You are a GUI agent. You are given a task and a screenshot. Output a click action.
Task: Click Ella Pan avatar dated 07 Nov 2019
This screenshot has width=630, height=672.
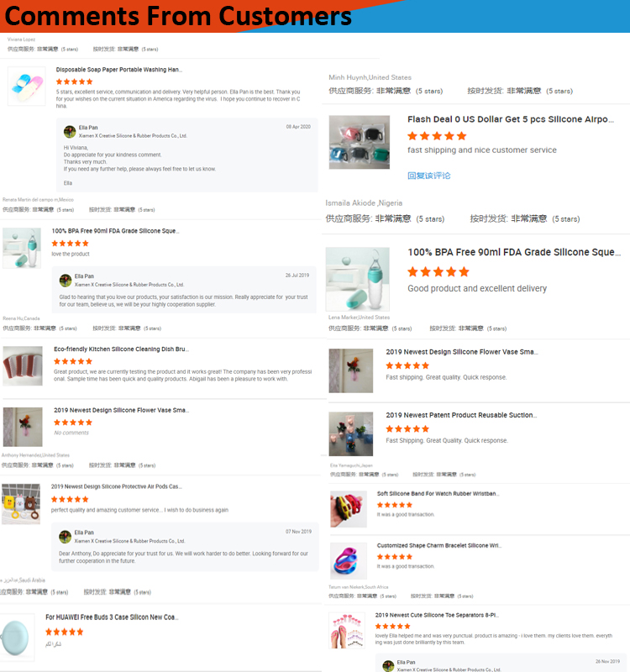click(65, 537)
